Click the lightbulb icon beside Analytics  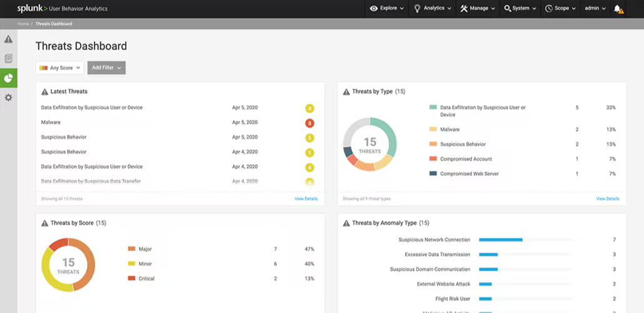pyautogui.click(x=417, y=8)
